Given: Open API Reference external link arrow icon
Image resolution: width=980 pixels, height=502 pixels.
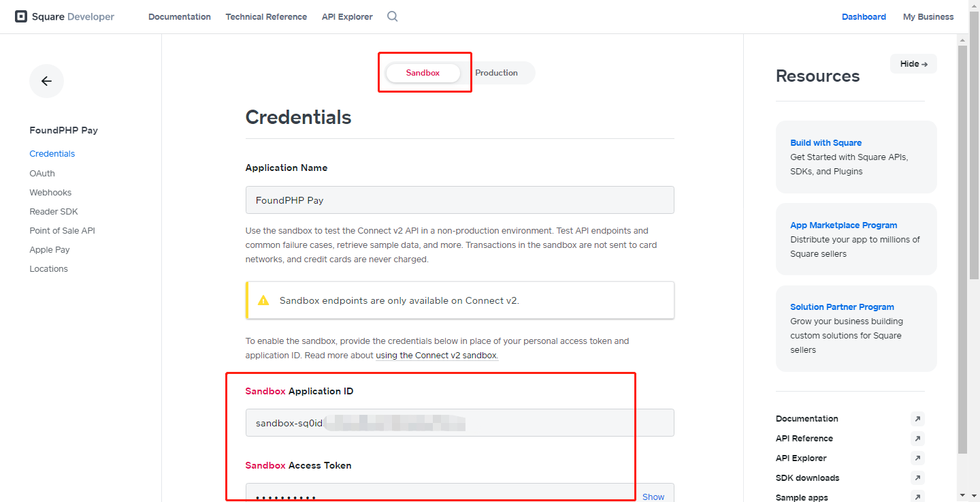Looking at the screenshot, I should (x=917, y=439).
